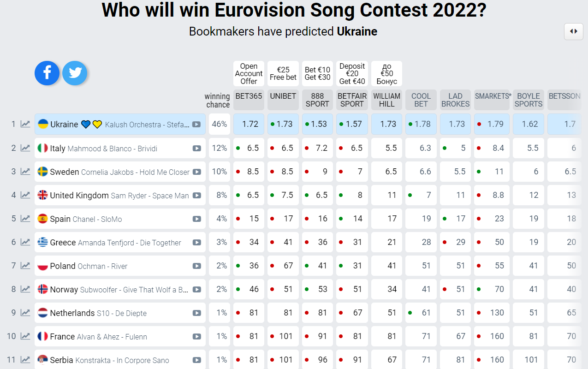Share the odds on Facebook
This screenshot has width=588, height=369.
[47, 73]
